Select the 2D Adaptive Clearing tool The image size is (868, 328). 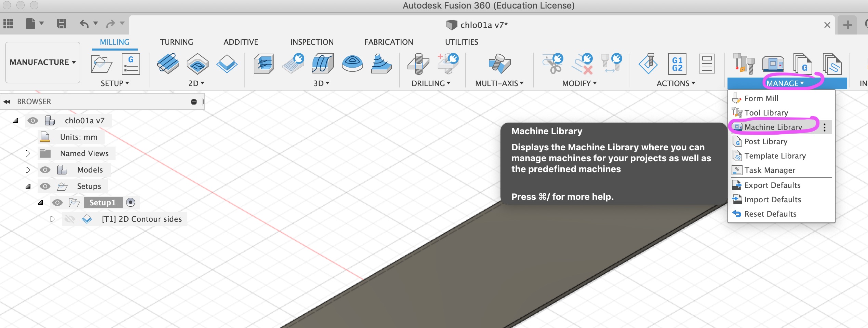click(x=168, y=64)
